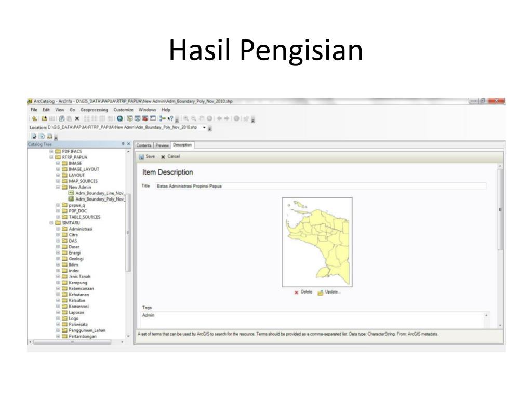Switch to Details view icon
The width and height of the screenshot is (532, 399).
102,119
